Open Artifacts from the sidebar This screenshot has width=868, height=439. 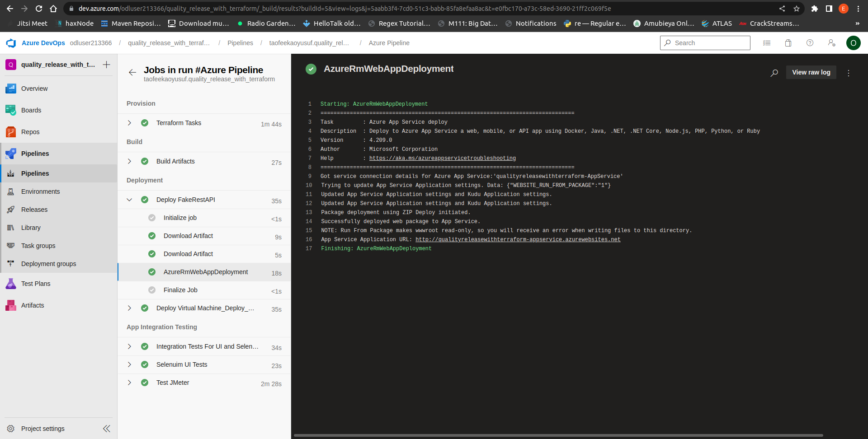[59, 305]
